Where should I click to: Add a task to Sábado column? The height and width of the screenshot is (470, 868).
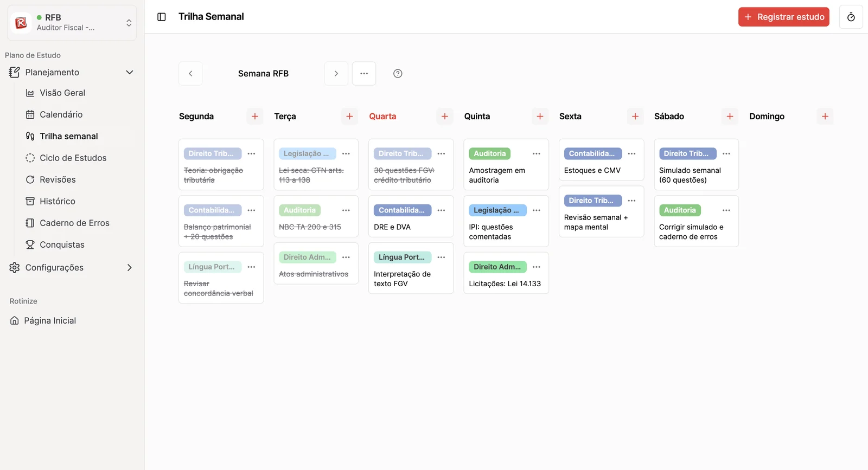point(730,117)
